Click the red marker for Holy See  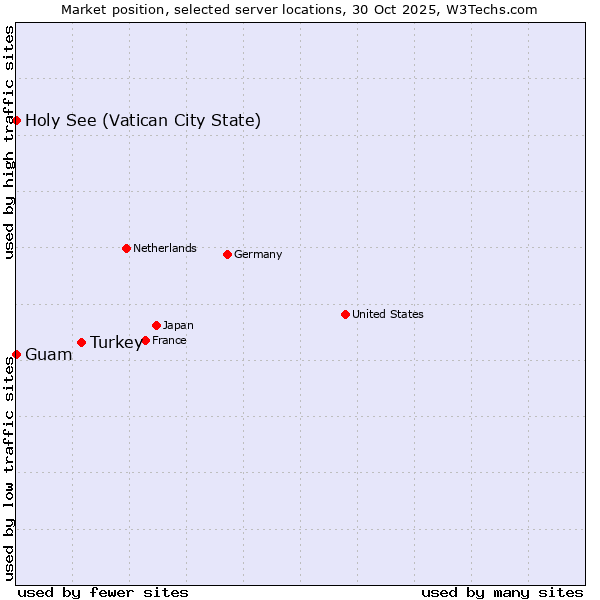[17, 120]
